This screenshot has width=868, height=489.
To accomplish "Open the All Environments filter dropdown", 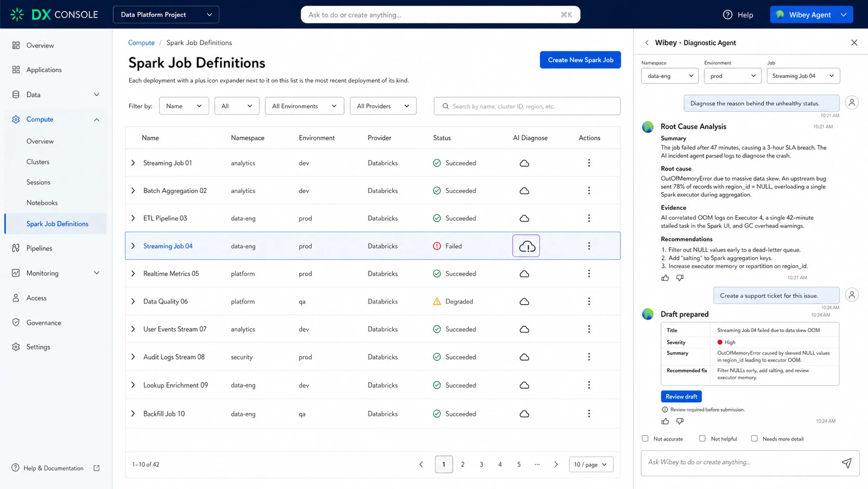I will [304, 106].
